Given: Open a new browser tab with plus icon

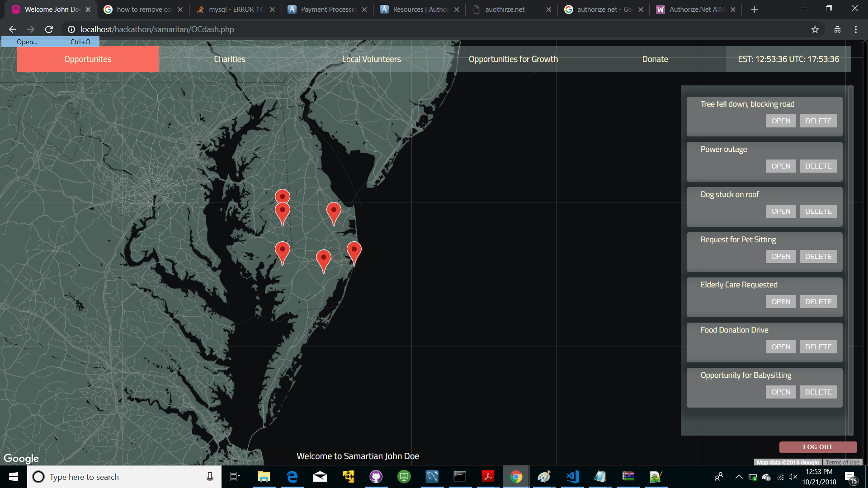Looking at the screenshot, I should tap(754, 9).
